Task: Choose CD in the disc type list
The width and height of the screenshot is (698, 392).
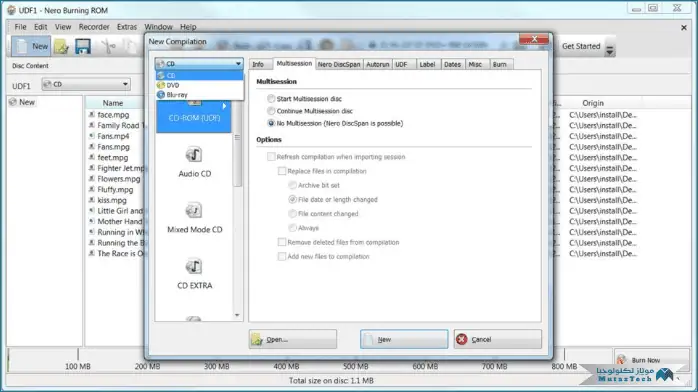Action: (x=199, y=76)
